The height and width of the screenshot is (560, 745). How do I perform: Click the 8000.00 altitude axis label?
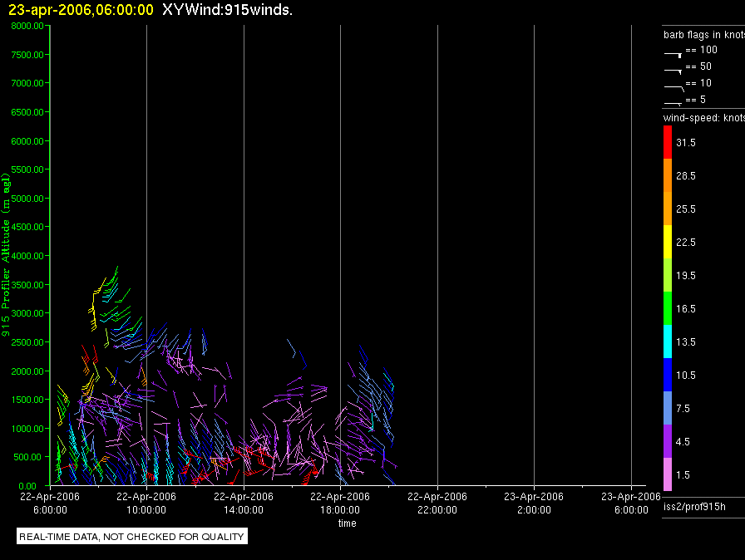(x=28, y=26)
